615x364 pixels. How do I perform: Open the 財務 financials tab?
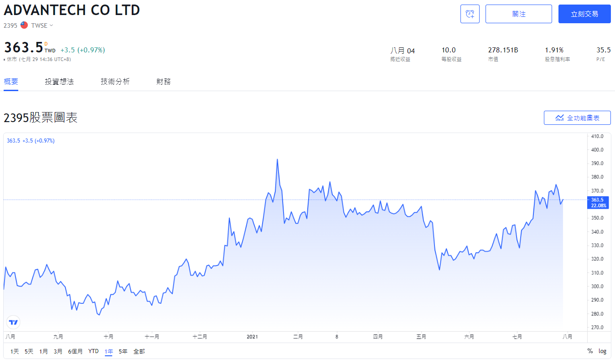[164, 82]
